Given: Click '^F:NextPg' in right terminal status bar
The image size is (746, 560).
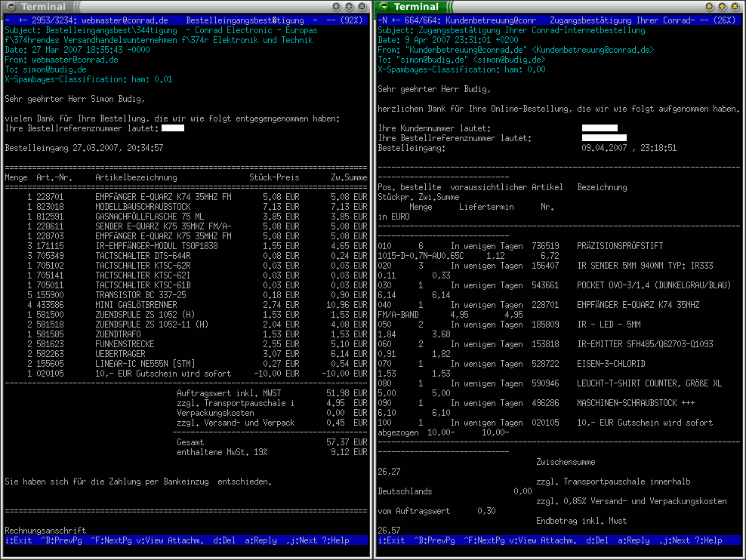Looking at the screenshot, I should 484,540.
